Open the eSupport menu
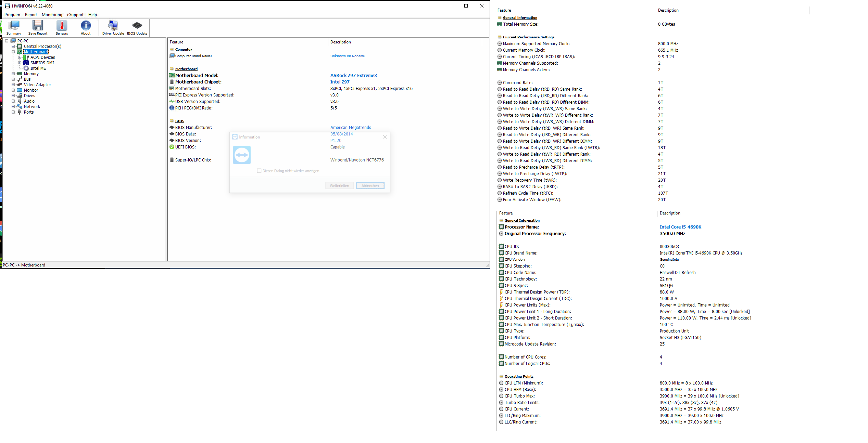This screenshot has height=443, width=868. [75, 15]
